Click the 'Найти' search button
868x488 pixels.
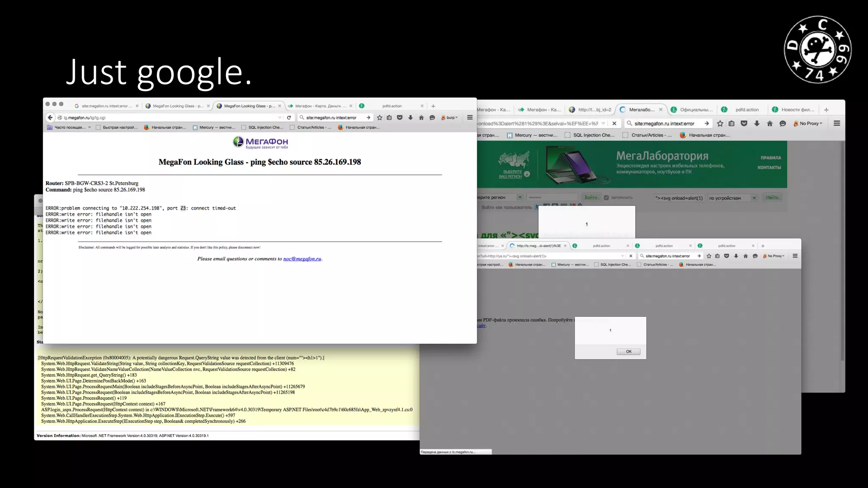click(772, 197)
